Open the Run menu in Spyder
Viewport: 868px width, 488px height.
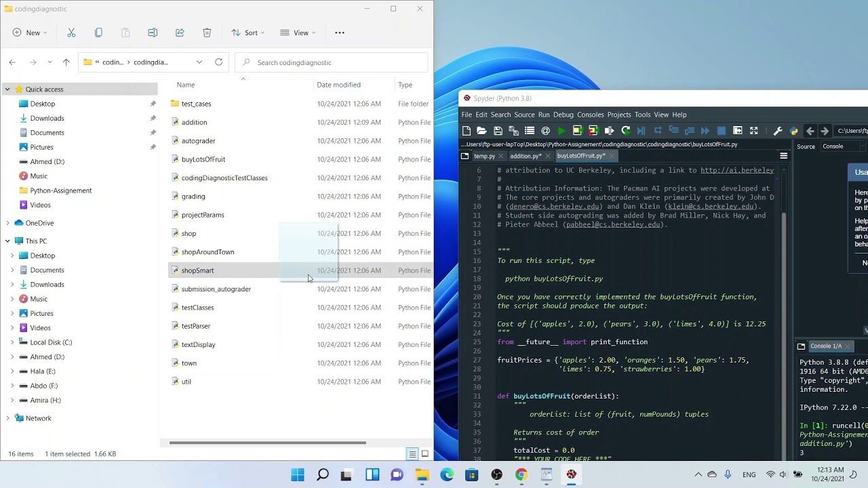[x=544, y=115]
